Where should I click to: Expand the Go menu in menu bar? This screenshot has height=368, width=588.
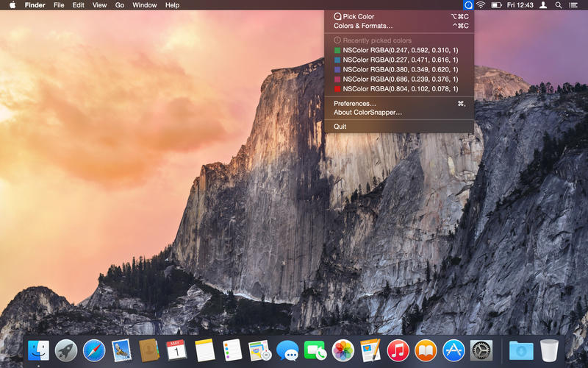click(119, 5)
